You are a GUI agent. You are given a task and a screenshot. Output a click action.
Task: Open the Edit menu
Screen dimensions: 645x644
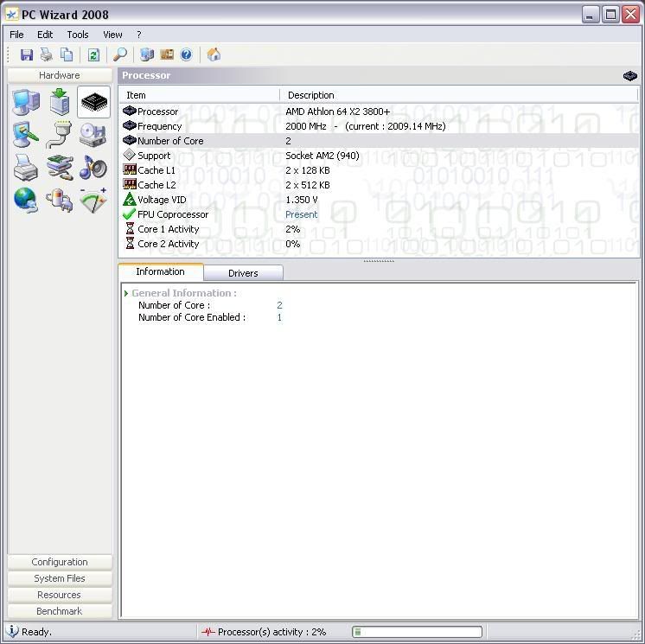(x=45, y=35)
